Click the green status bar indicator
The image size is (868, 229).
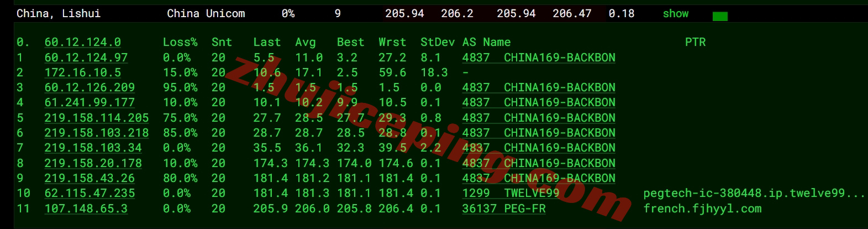pos(719,17)
